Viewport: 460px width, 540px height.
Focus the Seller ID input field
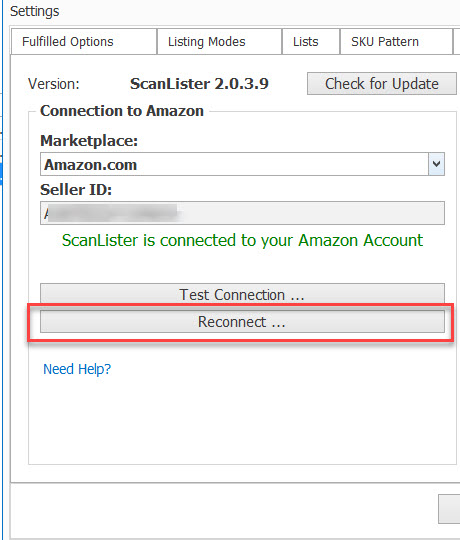242,213
